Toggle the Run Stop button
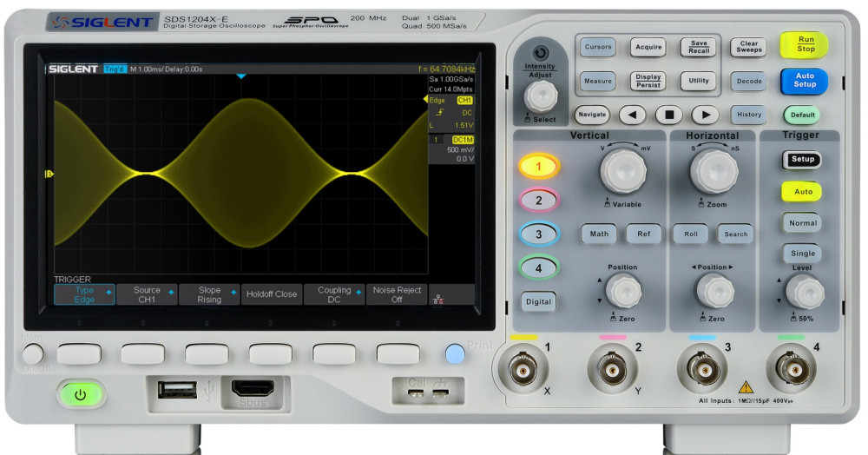This screenshot has width=868, height=455. pos(806,44)
